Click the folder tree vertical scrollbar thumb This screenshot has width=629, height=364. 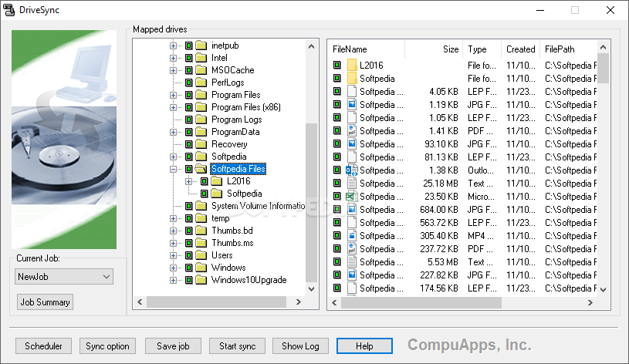point(311,203)
